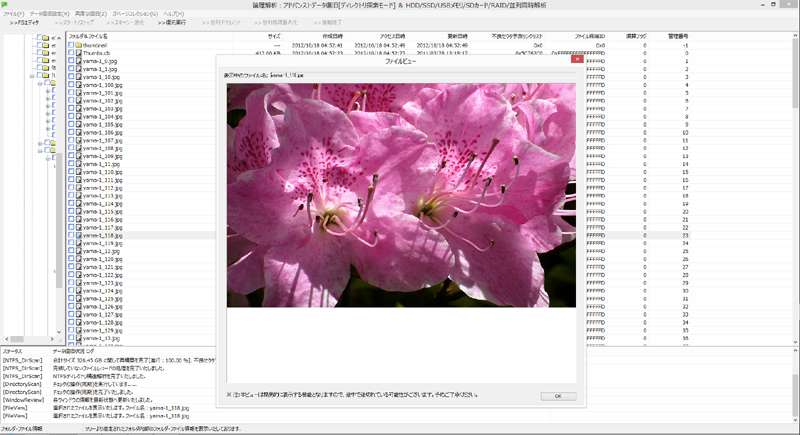Click the file icon of yama-1_110.jpg
This screenshot has width=800, height=435.
[79, 172]
